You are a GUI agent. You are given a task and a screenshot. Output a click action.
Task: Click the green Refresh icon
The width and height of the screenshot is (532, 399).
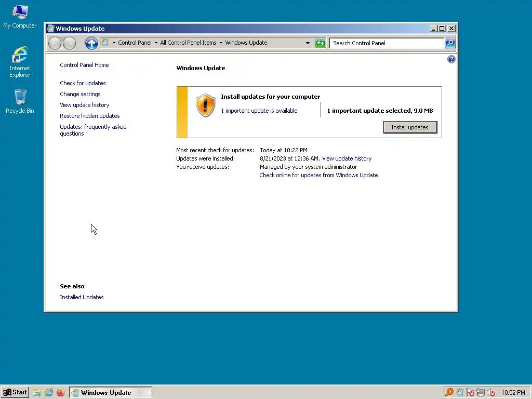(x=320, y=43)
